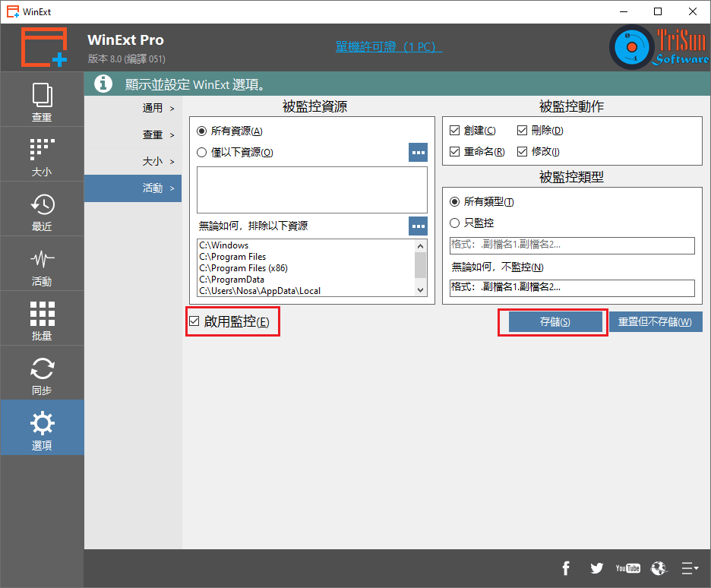The height and width of the screenshot is (588, 711).
Task: Toggle the 修改(I) checkbox
Action: point(523,151)
